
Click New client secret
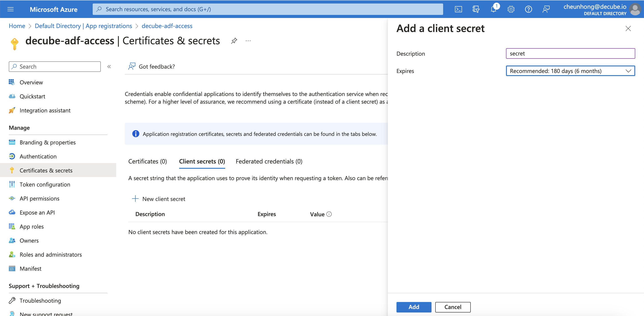coord(159,199)
